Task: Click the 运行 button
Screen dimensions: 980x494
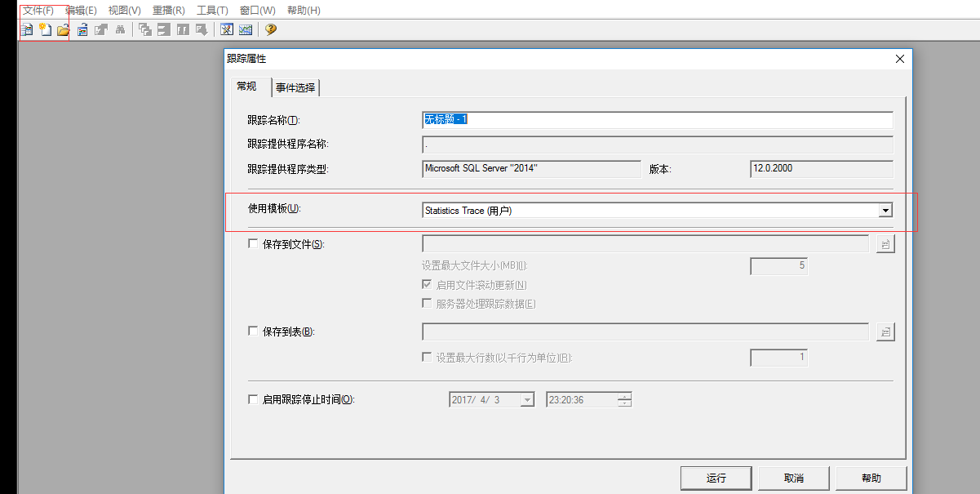Action: [x=716, y=478]
